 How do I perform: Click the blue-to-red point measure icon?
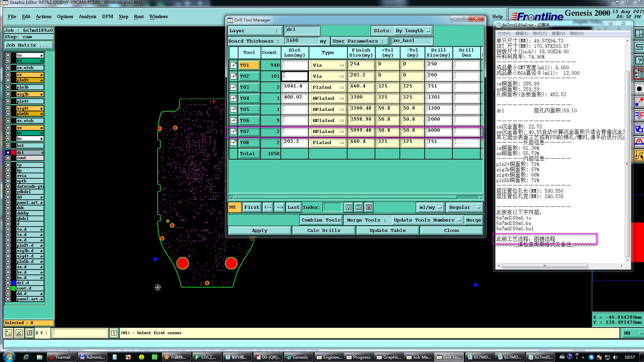pyautogui.click(x=639, y=102)
